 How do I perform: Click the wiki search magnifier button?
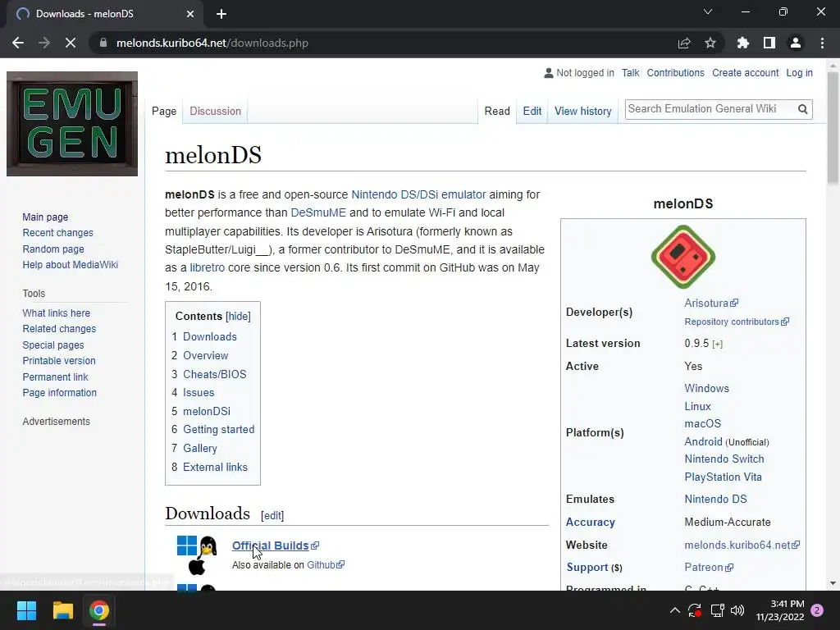coord(802,109)
